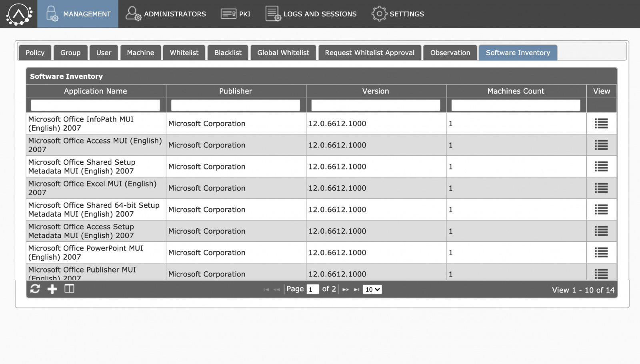640x364 pixels.
Task: Select Microsoft Office Excel MUI name cell
Action: (96, 188)
